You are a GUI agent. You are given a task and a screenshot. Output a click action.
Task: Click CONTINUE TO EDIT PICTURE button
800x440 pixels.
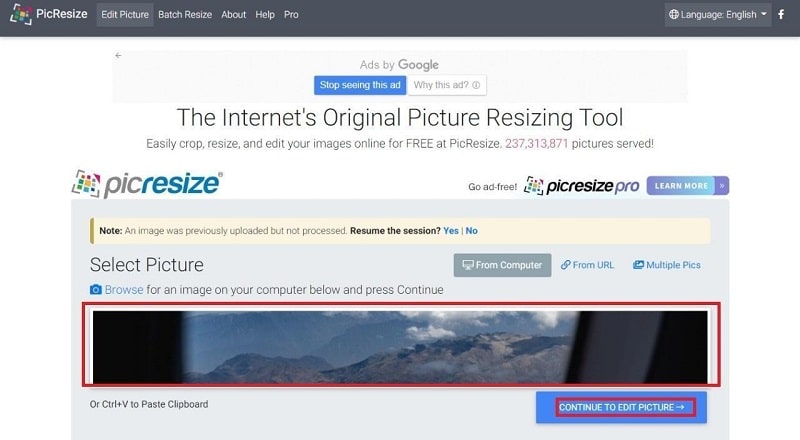tap(621, 407)
